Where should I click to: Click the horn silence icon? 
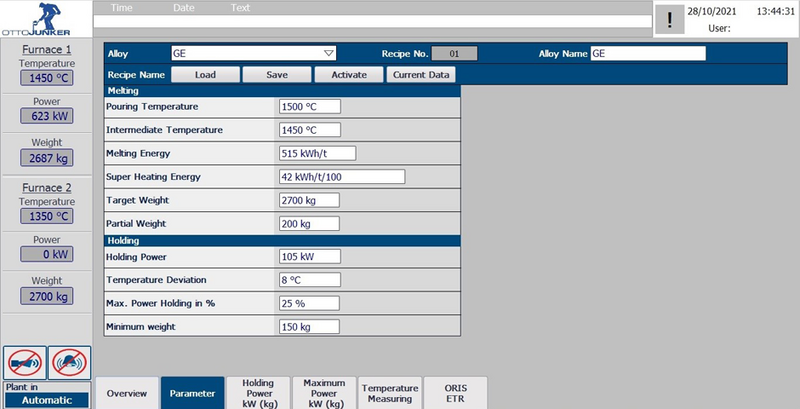click(23, 361)
